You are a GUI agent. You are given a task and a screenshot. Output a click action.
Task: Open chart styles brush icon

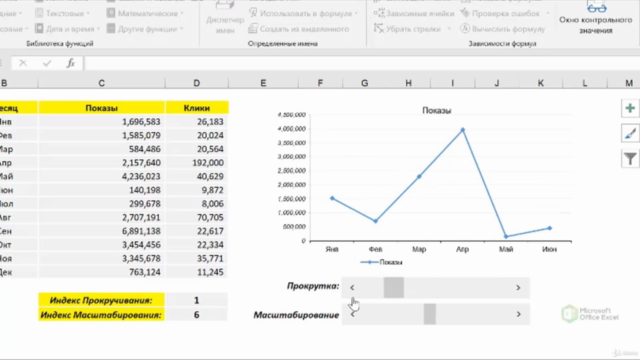(x=630, y=133)
